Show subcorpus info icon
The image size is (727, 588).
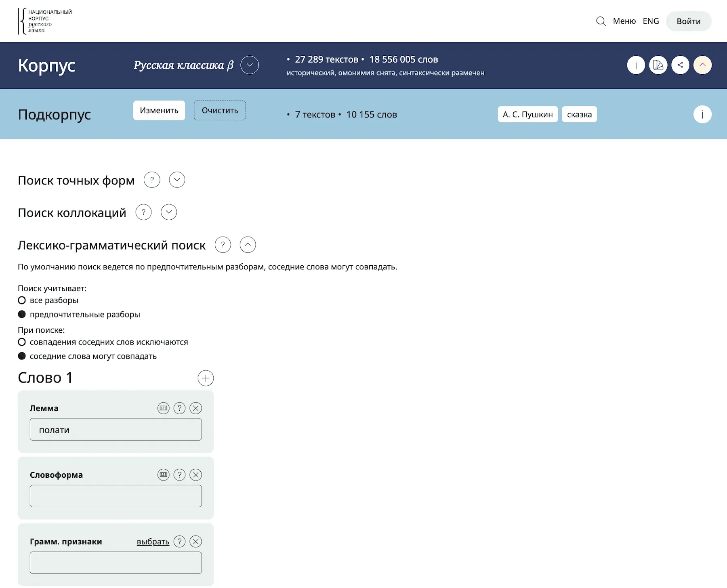[x=702, y=114]
